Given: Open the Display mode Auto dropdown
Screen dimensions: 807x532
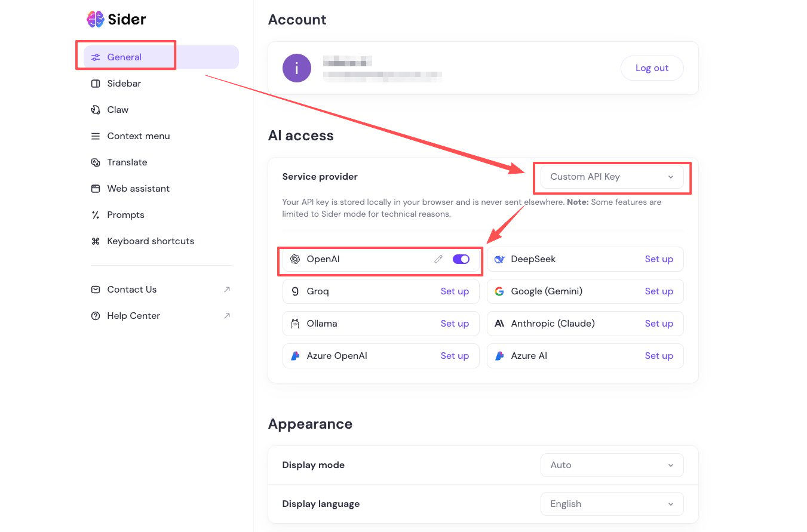Looking at the screenshot, I should point(612,465).
